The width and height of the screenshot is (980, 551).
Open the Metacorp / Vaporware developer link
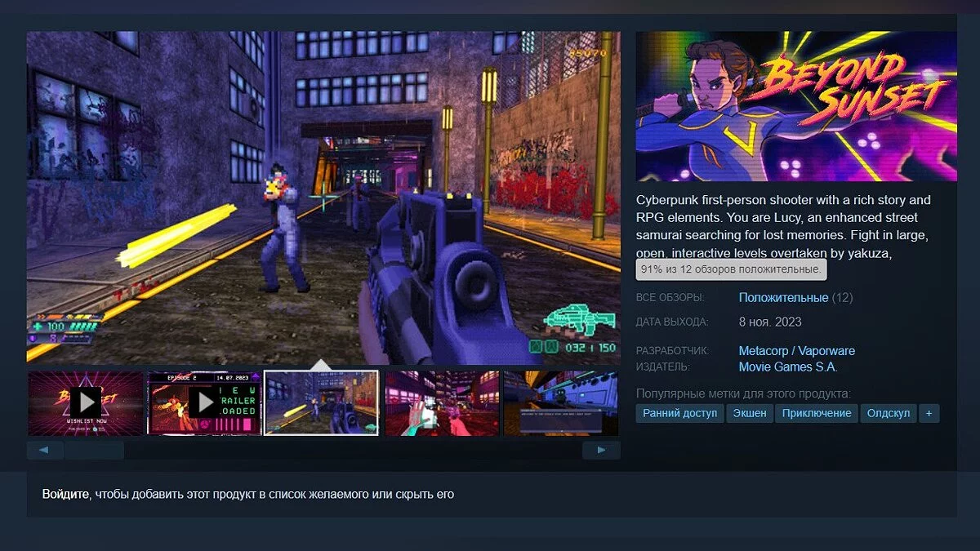(x=797, y=351)
